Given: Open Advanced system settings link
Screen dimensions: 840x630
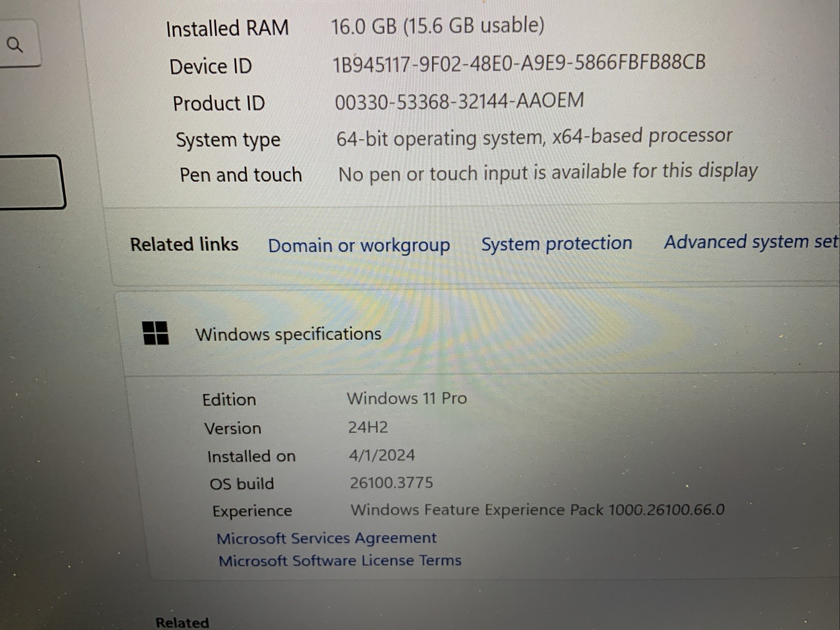Looking at the screenshot, I should coord(751,242).
